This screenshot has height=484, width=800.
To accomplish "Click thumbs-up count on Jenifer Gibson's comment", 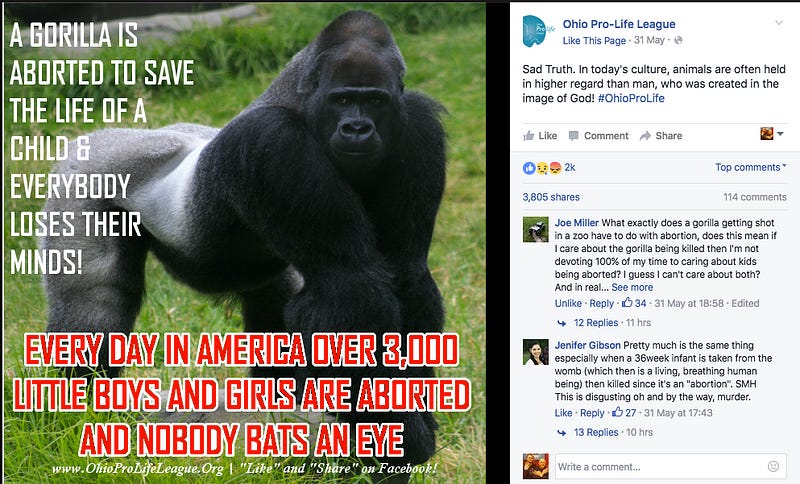I will [624, 413].
